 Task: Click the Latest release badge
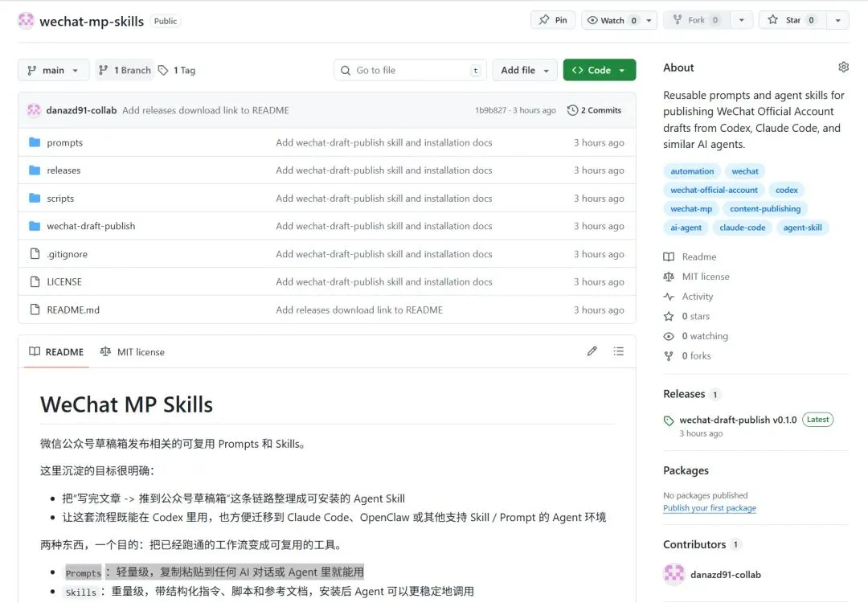coord(817,420)
